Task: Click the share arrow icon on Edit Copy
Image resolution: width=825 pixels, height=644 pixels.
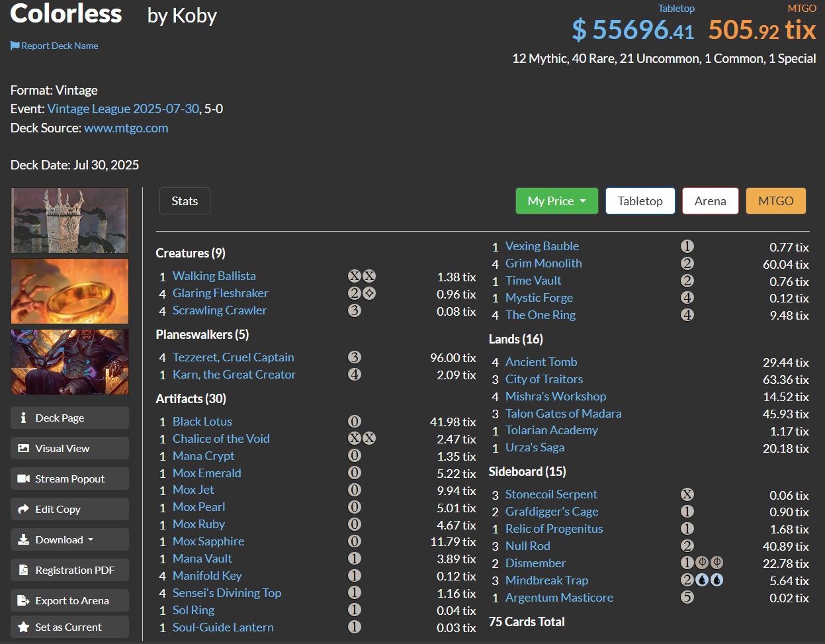Action: pos(24,510)
